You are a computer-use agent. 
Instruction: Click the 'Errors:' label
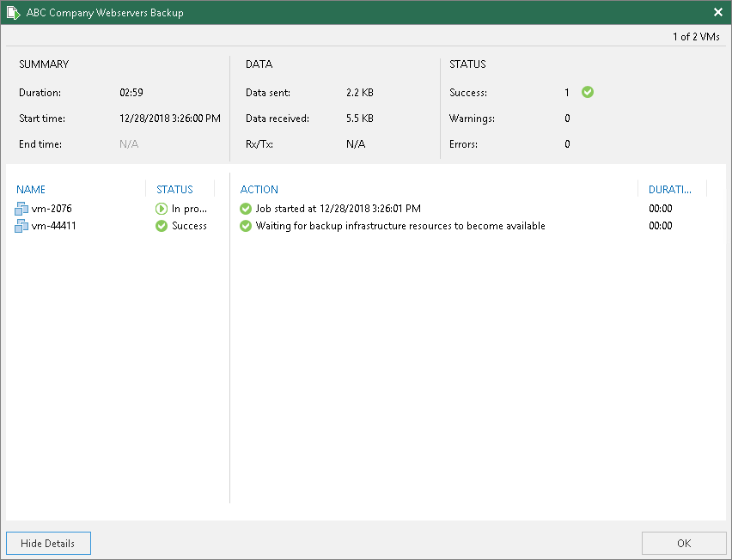[463, 144]
